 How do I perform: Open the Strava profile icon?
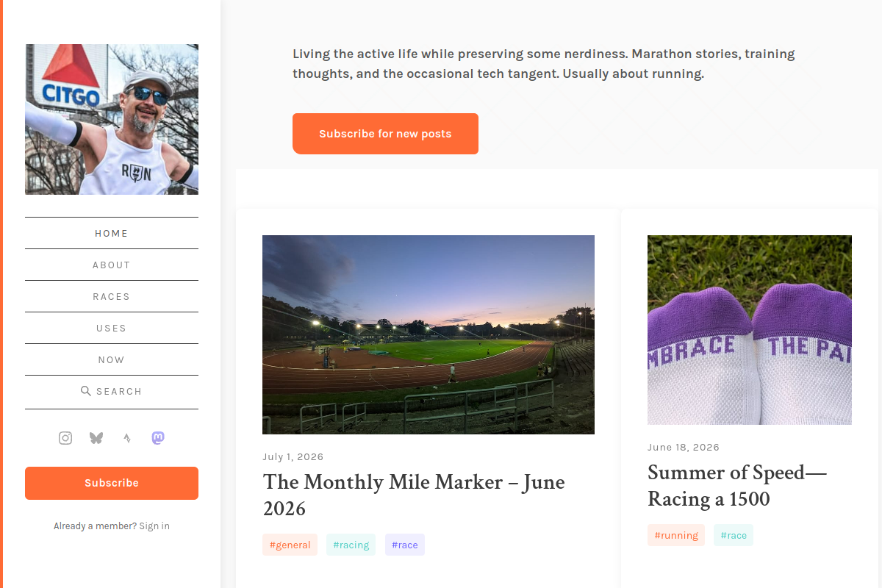[127, 438]
